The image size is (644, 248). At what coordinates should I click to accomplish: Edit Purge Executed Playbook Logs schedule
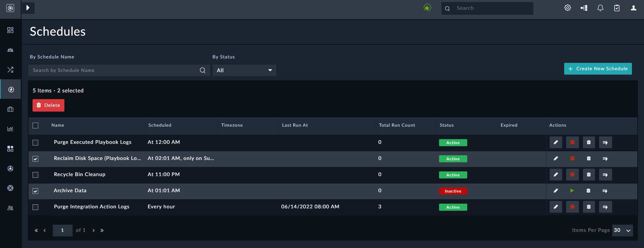tap(556, 142)
